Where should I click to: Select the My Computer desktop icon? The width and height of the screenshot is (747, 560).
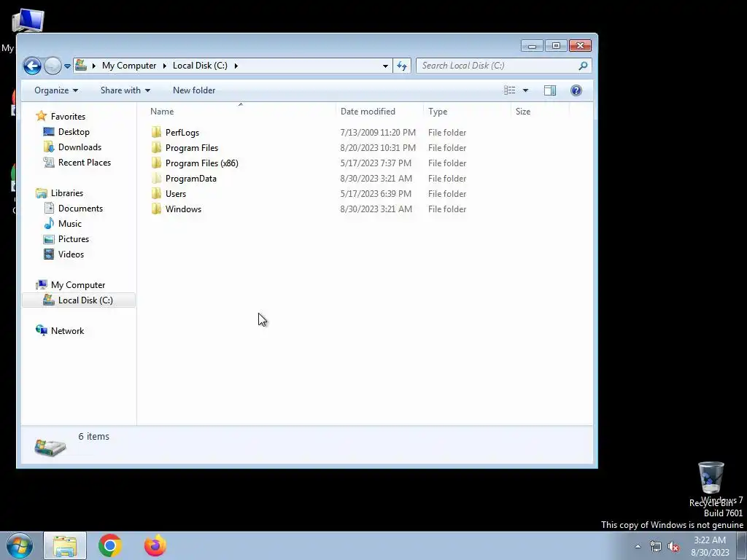click(x=28, y=22)
